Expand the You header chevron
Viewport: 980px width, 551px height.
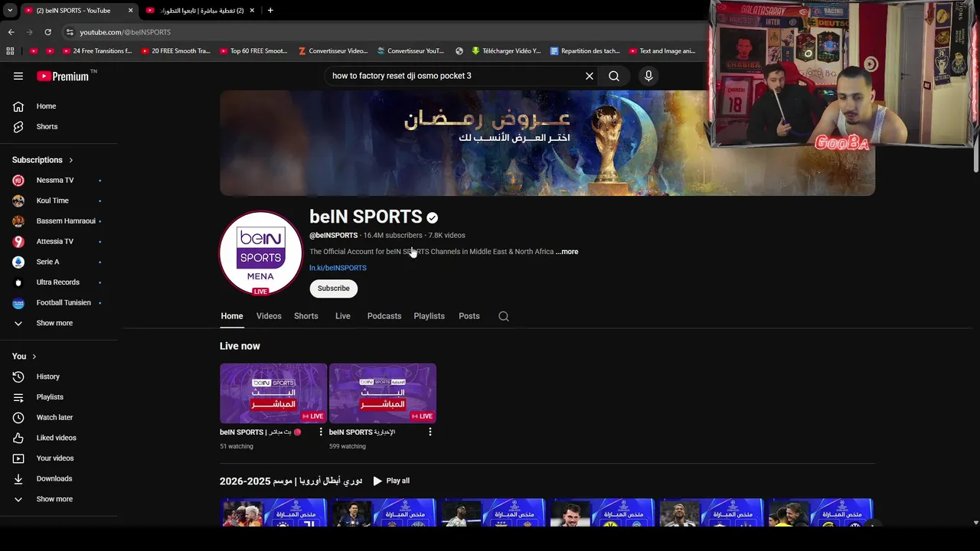(x=34, y=357)
